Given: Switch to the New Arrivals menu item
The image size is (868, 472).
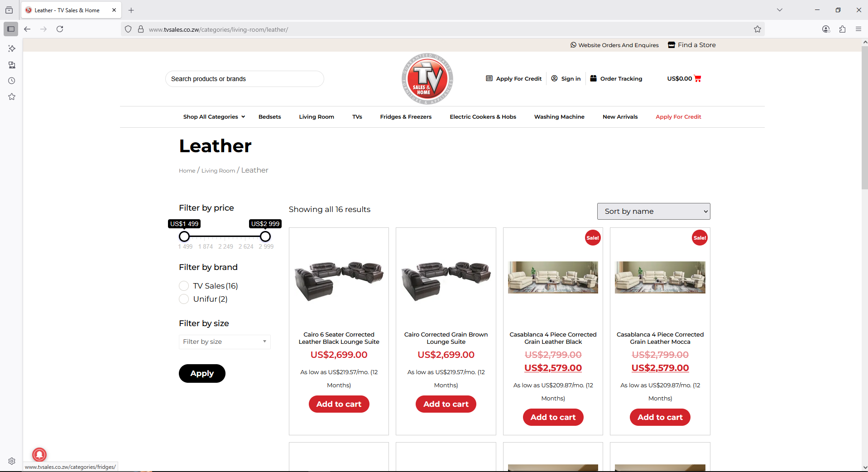Looking at the screenshot, I should 620,116.
